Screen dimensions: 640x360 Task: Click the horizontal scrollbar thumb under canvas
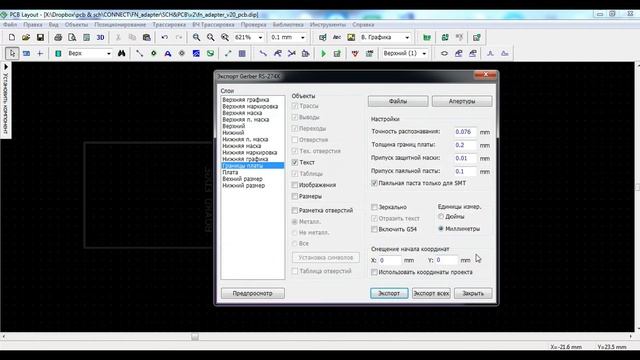(x=195, y=337)
